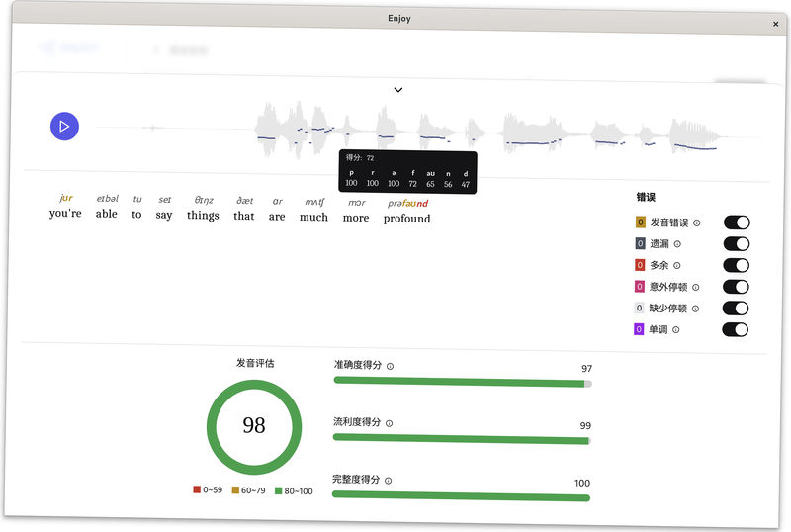Open info icon beside 完整度得分
The height and width of the screenshot is (532, 791).
pyautogui.click(x=388, y=481)
